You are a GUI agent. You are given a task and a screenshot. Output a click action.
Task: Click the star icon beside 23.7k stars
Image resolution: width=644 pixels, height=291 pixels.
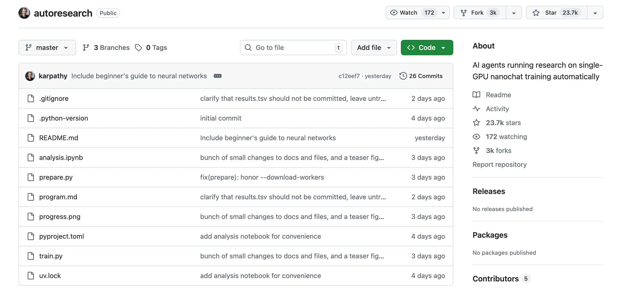pos(476,122)
